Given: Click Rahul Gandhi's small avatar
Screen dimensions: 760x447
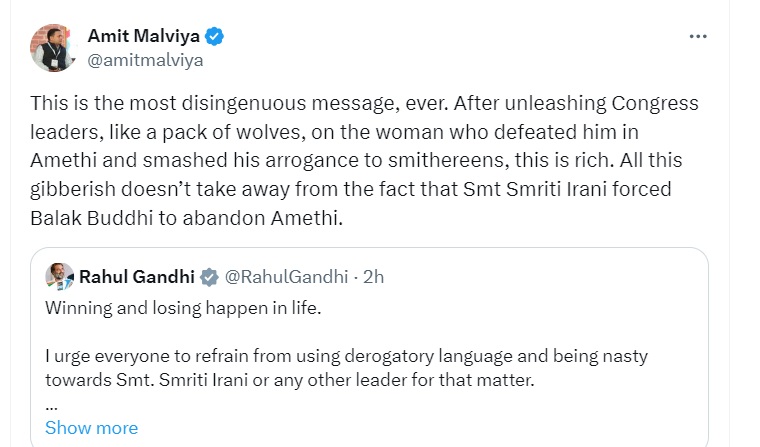Looking at the screenshot, I should 60,276.
